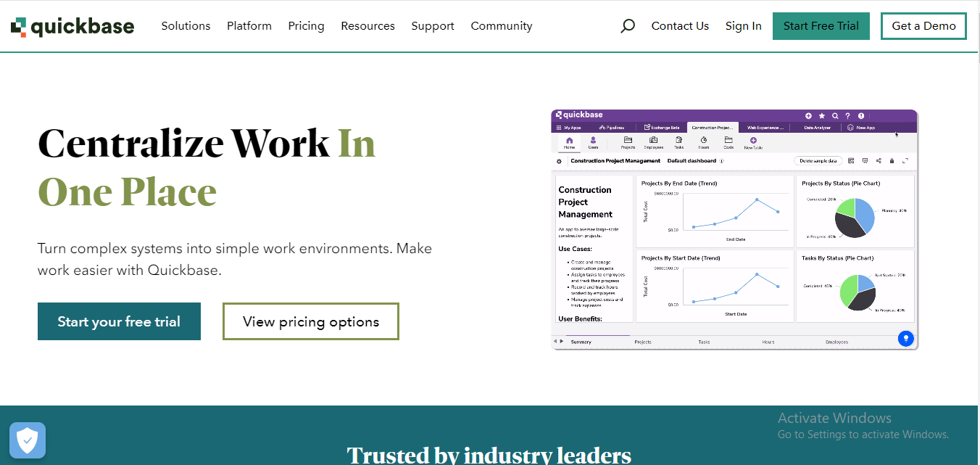Image resolution: width=980 pixels, height=465 pixels.
Task: Open the Solutions menu
Action: 186,26
